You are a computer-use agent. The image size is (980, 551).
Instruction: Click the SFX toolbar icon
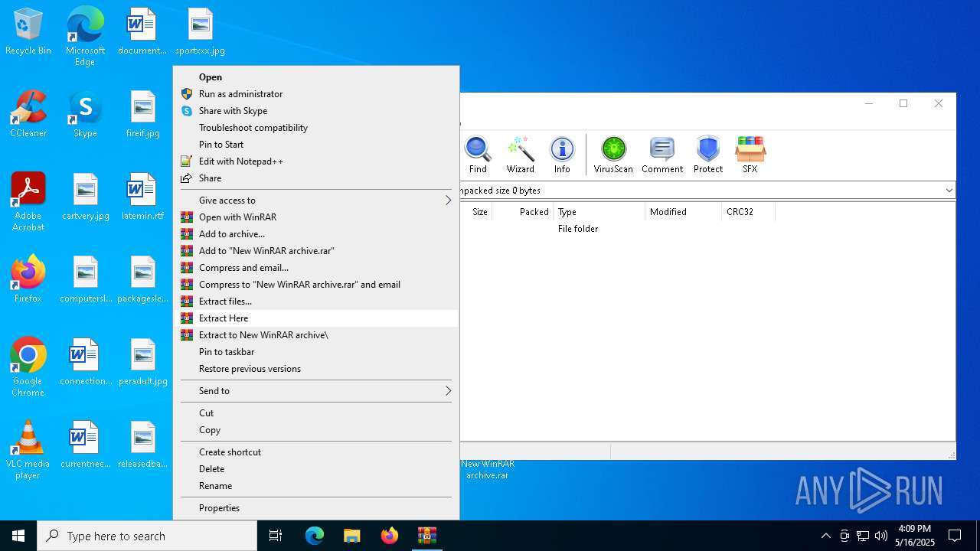click(x=750, y=155)
